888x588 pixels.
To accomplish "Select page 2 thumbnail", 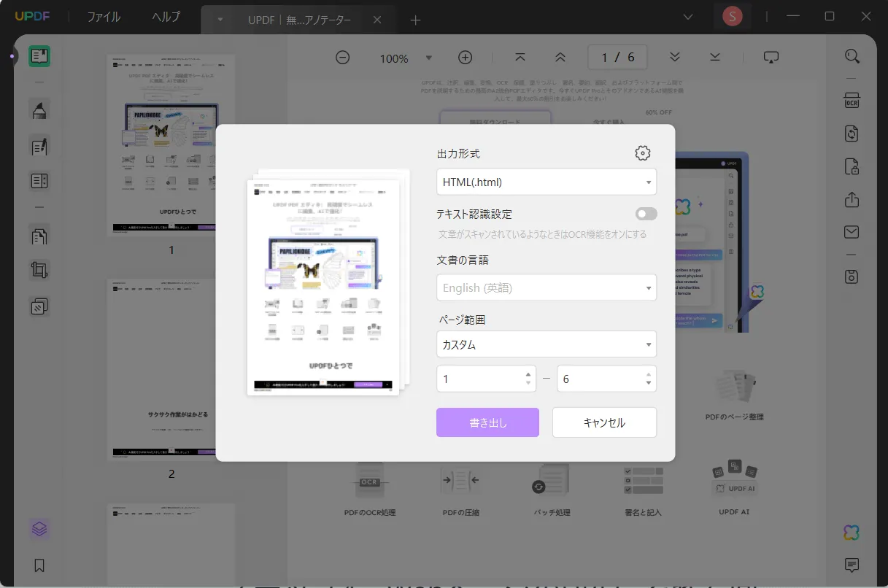I will (x=171, y=369).
